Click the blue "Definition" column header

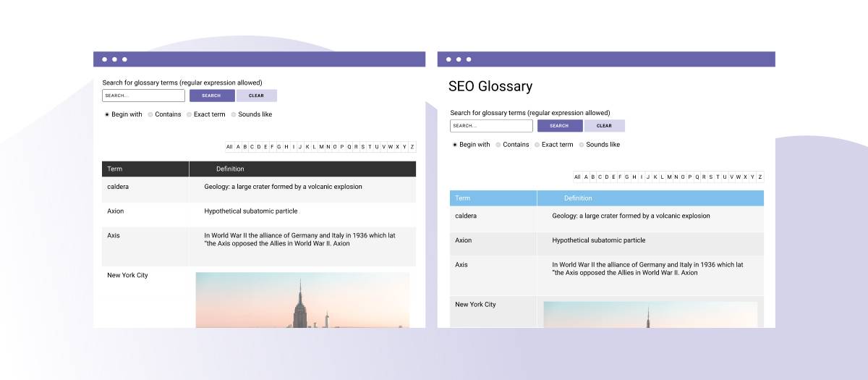point(578,198)
